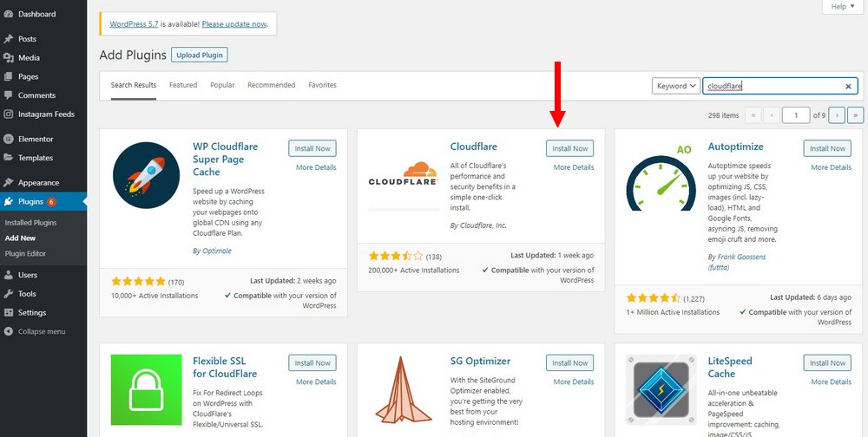Click the SG Optimizer rocket thumbnail
Screen dimensions: 868x437
pos(404,389)
